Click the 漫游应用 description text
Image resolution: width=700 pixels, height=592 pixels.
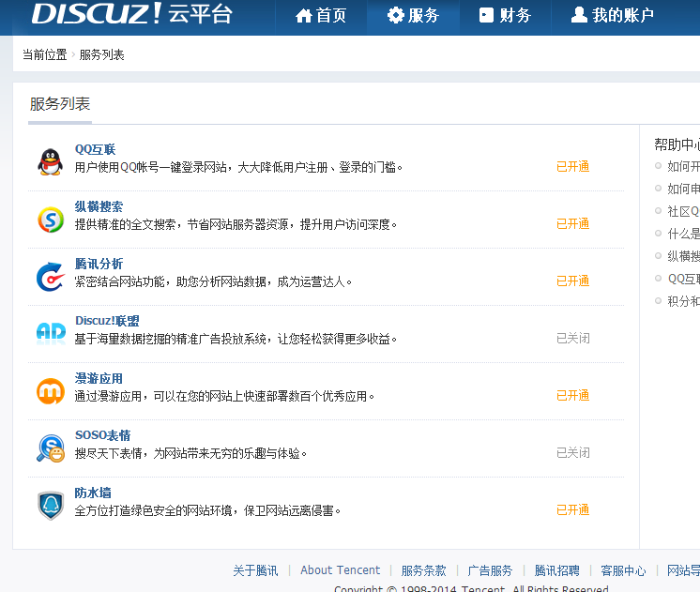click(224, 397)
